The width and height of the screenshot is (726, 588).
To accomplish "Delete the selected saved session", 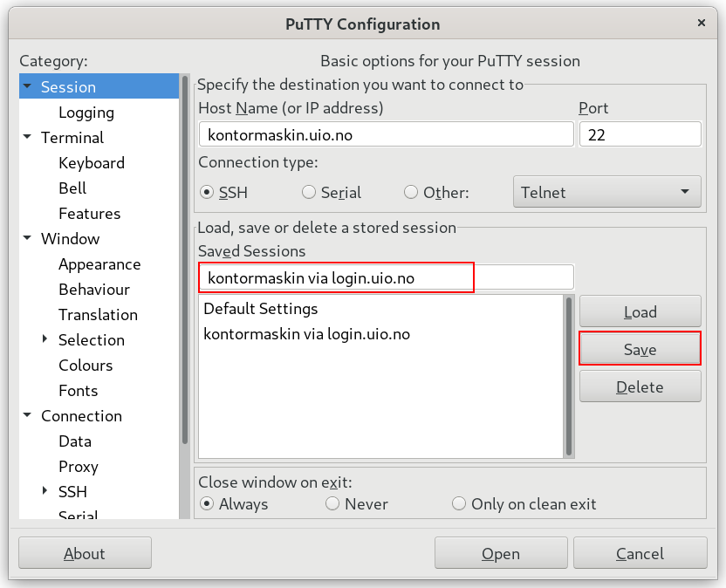I will click(x=640, y=386).
